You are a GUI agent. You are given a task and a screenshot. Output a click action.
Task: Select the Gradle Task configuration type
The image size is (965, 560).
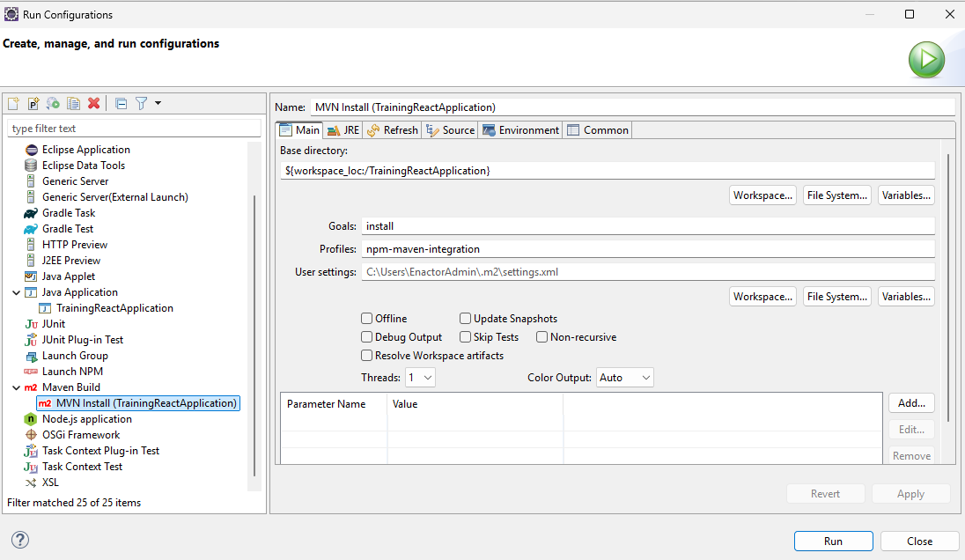[x=68, y=213]
